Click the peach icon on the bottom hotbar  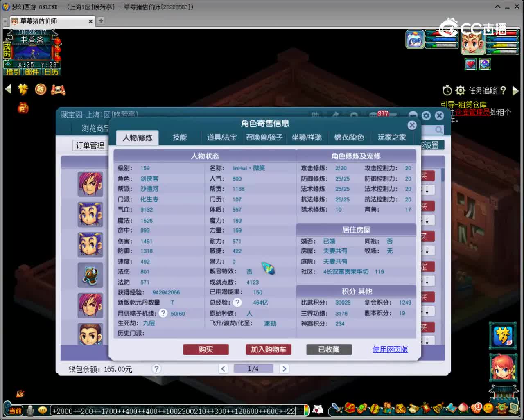[x=463, y=408]
